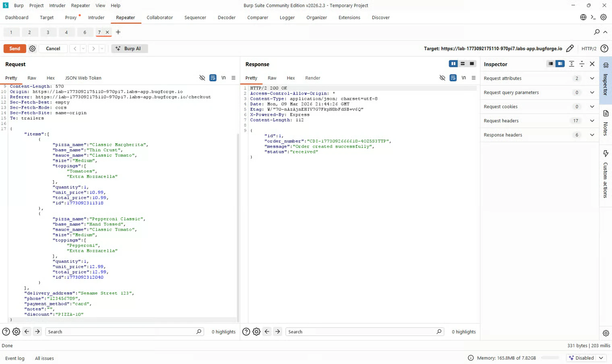Open Burp AI assistant
Screen dimensions: 612x364
pyautogui.click(x=129, y=49)
